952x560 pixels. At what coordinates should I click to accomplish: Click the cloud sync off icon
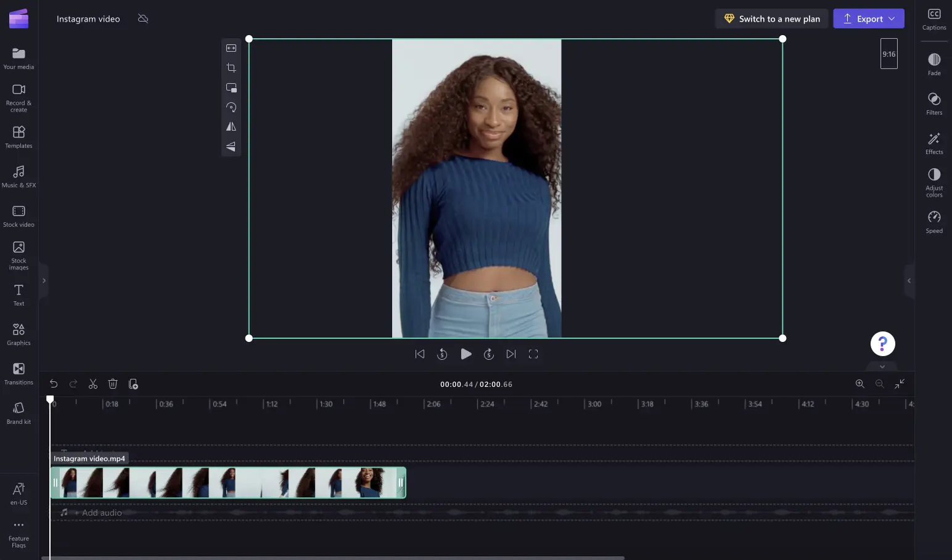coord(143,18)
